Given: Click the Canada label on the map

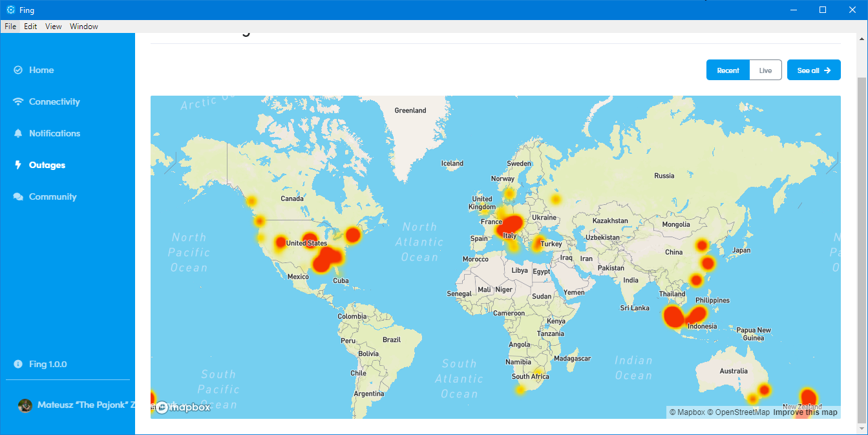Looking at the screenshot, I should tap(292, 198).
